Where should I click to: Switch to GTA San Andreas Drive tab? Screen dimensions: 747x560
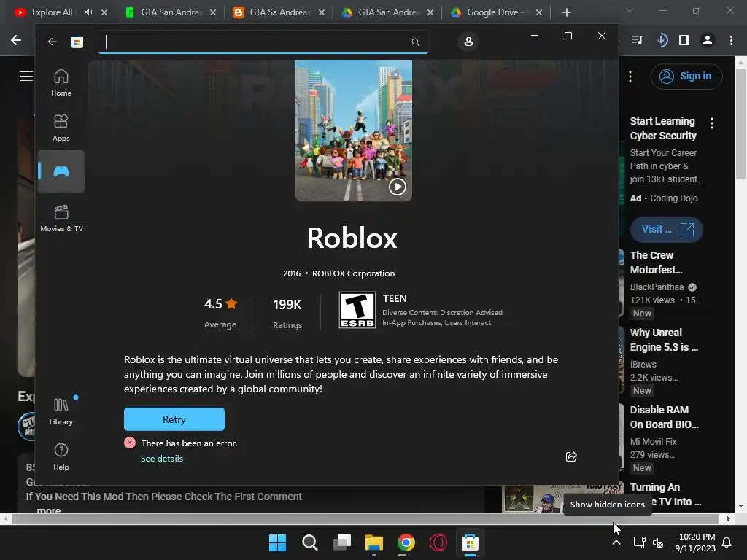tap(388, 12)
